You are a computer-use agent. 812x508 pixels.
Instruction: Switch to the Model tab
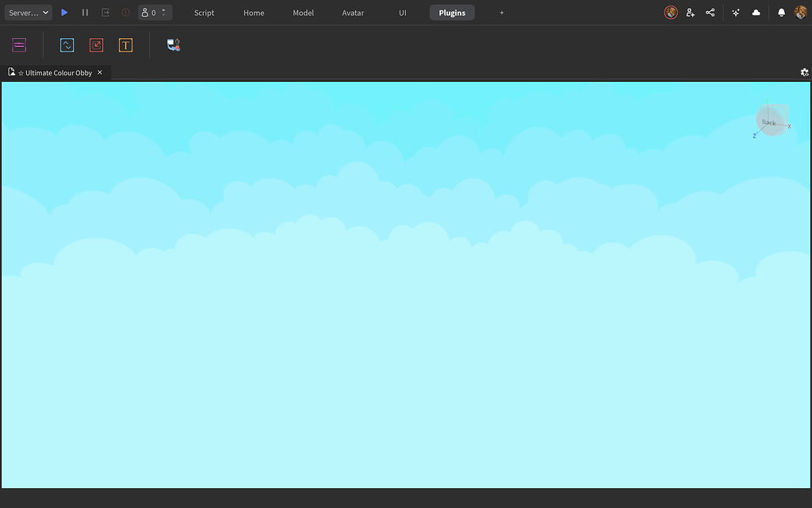click(303, 13)
